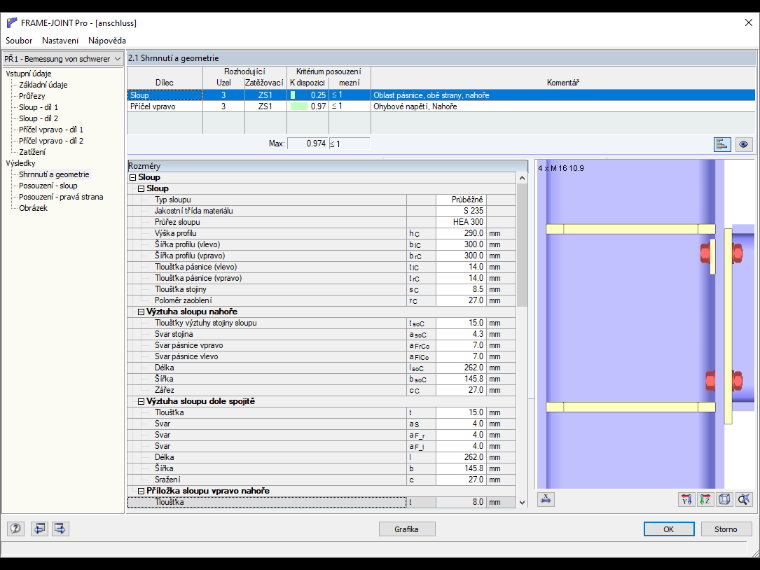
Task: Click the Grafika button
Action: [x=407, y=529]
